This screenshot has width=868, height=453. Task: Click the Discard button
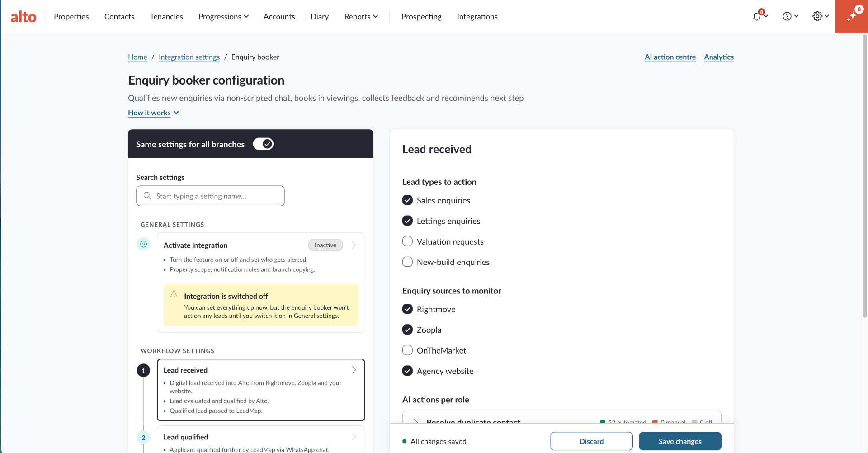click(x=591, y=441)
